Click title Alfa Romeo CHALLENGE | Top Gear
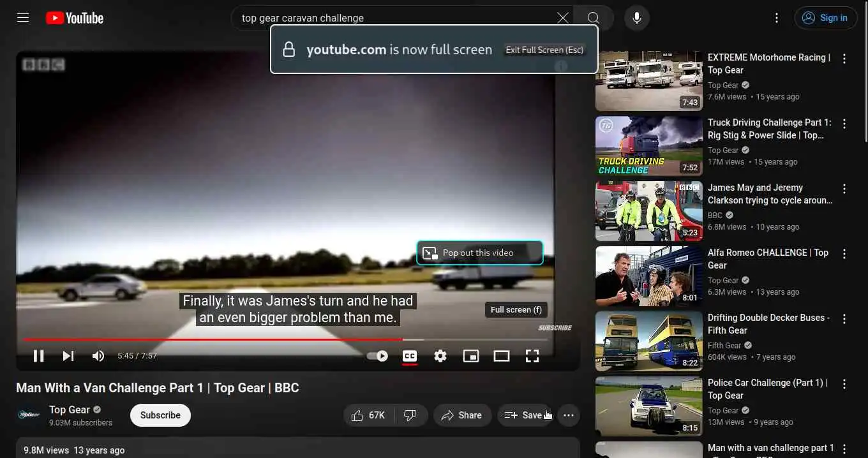 (x=768, y=259)
